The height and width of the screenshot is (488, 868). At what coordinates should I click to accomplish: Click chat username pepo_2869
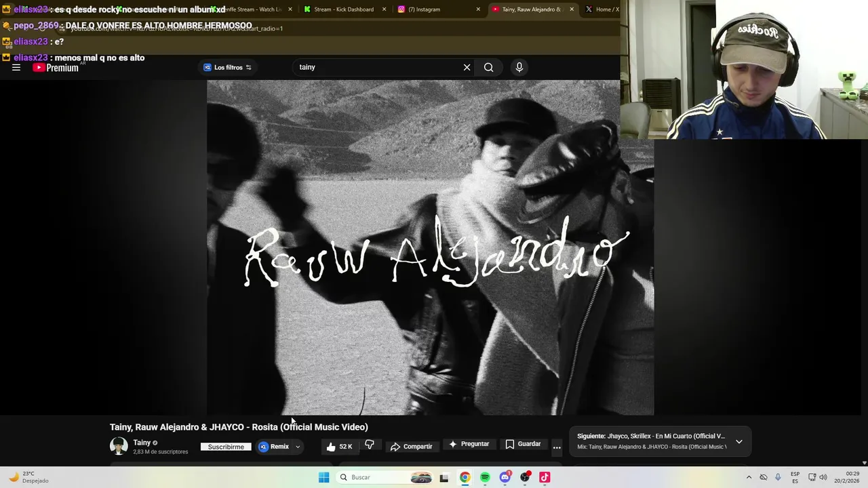[x=36, y=26]
